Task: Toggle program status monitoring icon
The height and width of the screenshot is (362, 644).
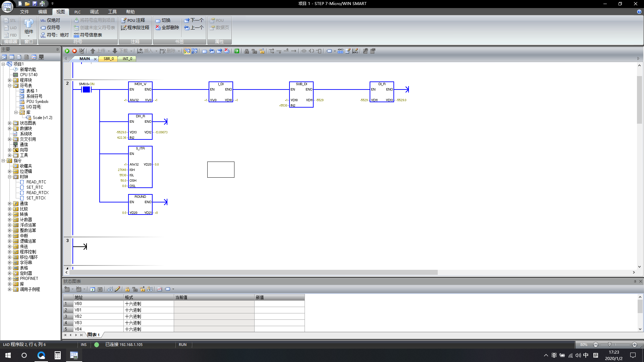Action: tap(187, 51)
